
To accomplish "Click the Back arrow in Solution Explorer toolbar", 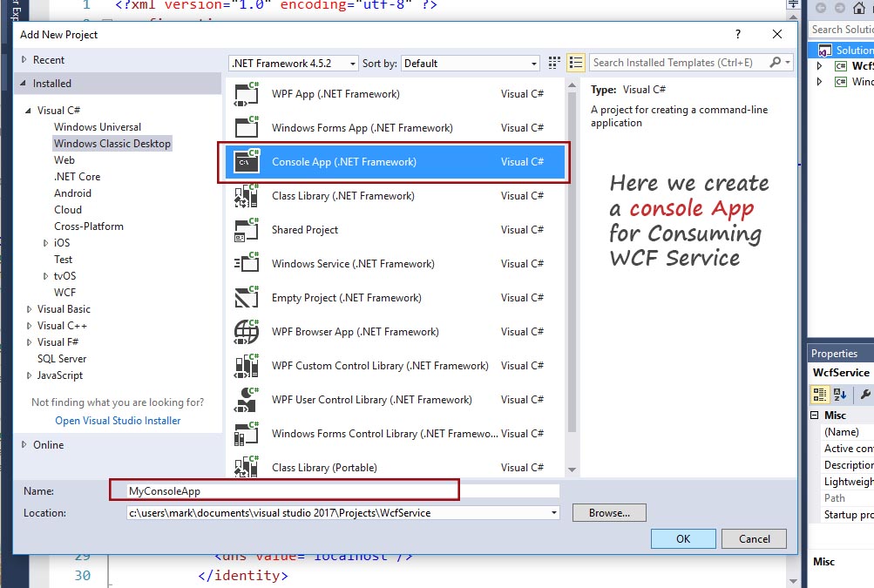I will 821,9.
